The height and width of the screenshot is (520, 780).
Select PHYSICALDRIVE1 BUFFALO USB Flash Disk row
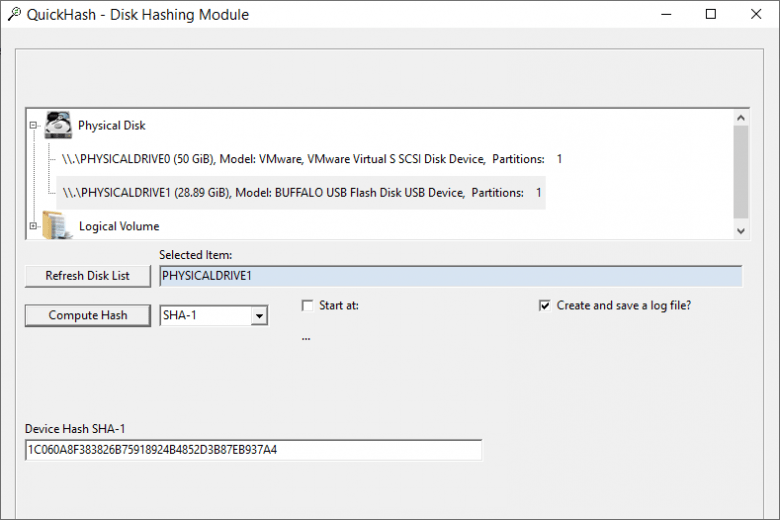[301, 193]
